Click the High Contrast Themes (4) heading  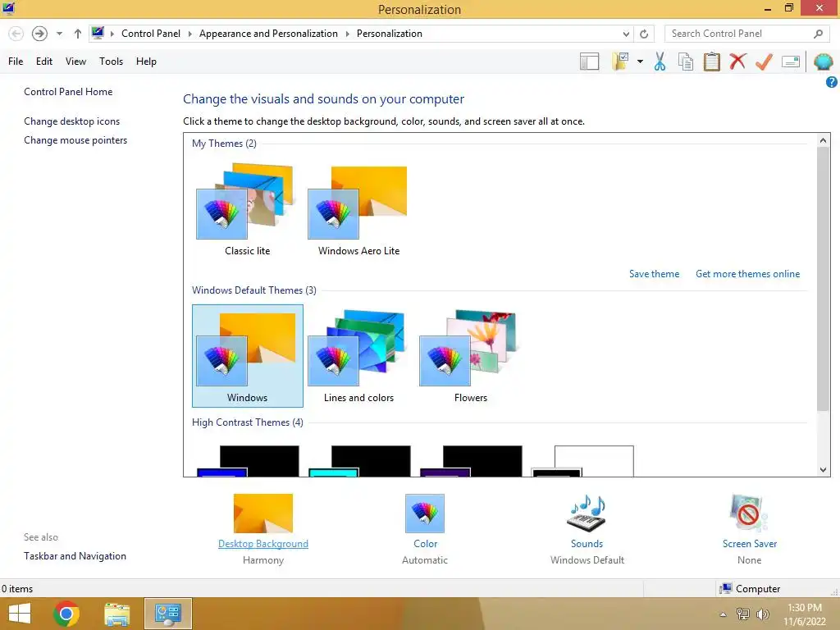[248, 422]
